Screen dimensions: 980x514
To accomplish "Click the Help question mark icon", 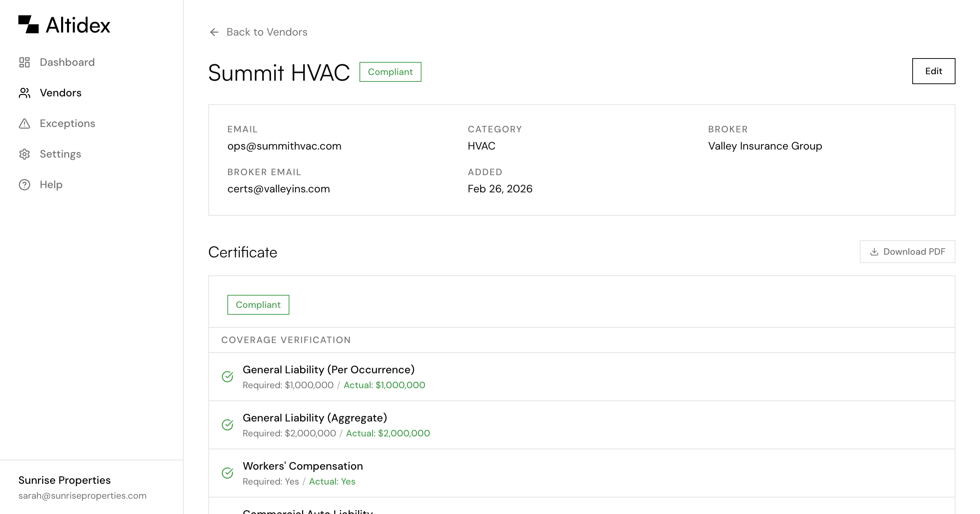I will (x=24, y=185).
